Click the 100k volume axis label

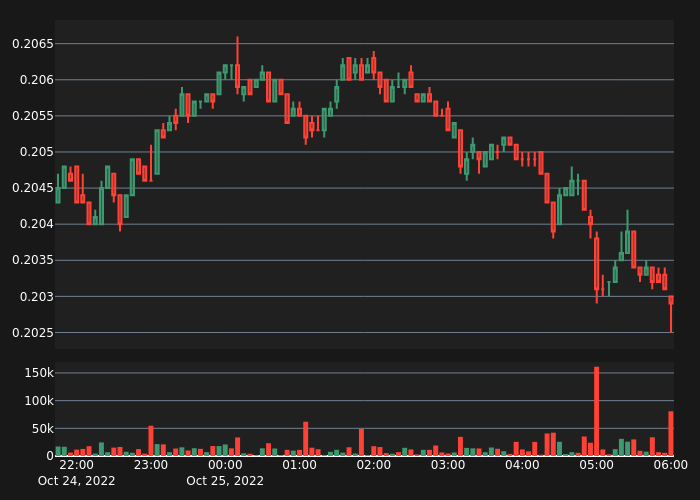click(x=39, y=401)
